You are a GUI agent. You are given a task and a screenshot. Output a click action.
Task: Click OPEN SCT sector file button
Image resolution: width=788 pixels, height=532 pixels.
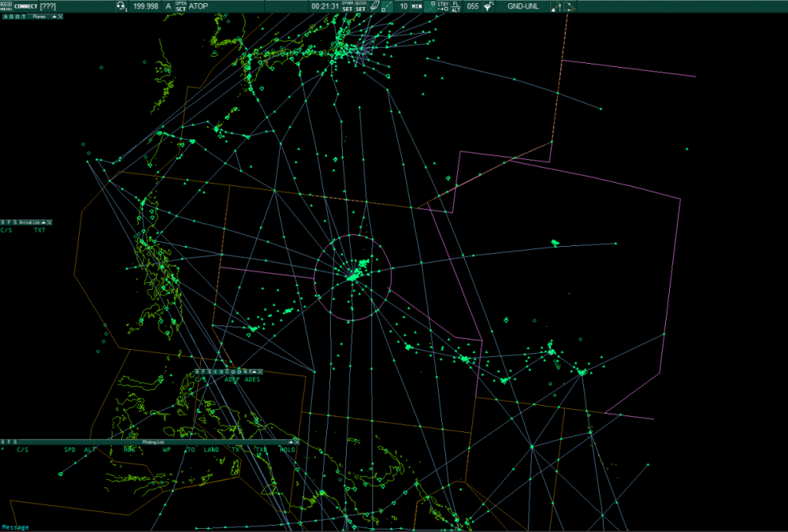point(180,6)
